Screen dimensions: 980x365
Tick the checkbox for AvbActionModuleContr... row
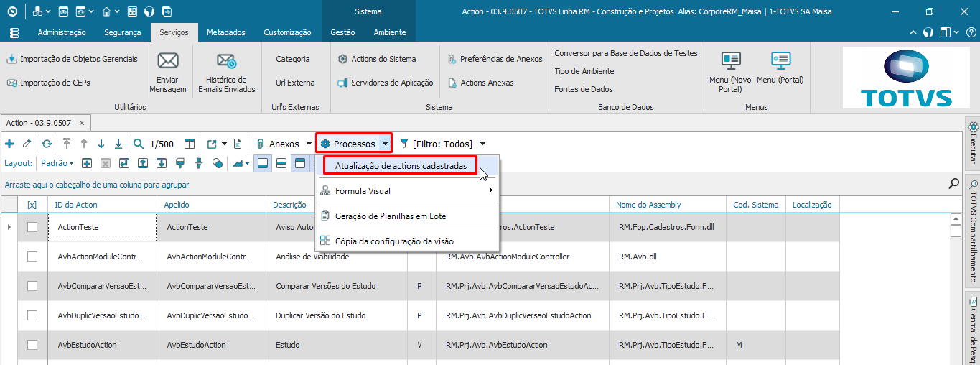[32, 257]
